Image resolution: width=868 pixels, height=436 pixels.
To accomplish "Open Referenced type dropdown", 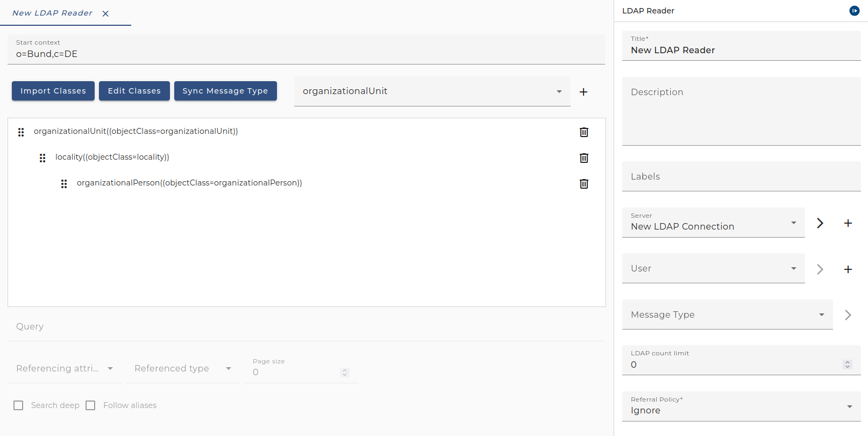I will click(183, 368).
